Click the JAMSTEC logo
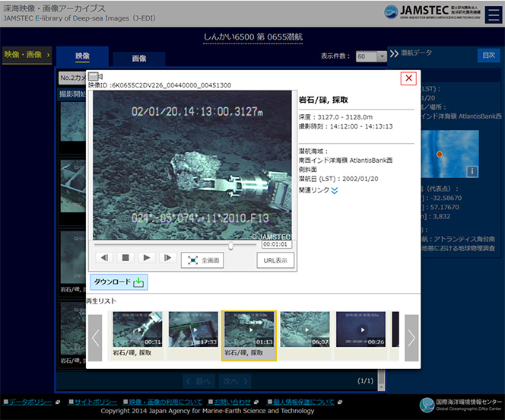The image size is (505, 420). [x=433, y=12]
